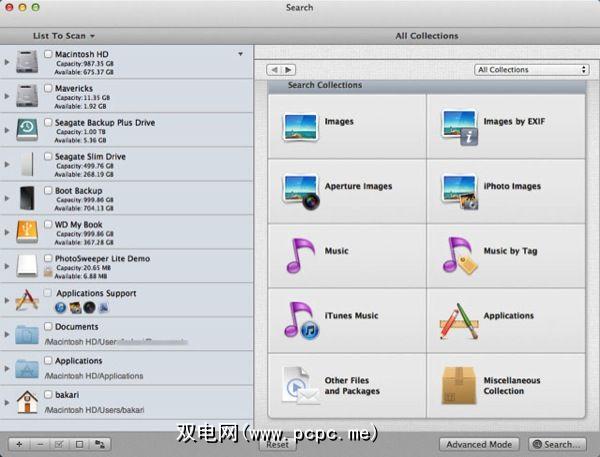Viewport: 600px width, 457px height.
Task: Click the bakari home folder icon
Action: [27, 402]
